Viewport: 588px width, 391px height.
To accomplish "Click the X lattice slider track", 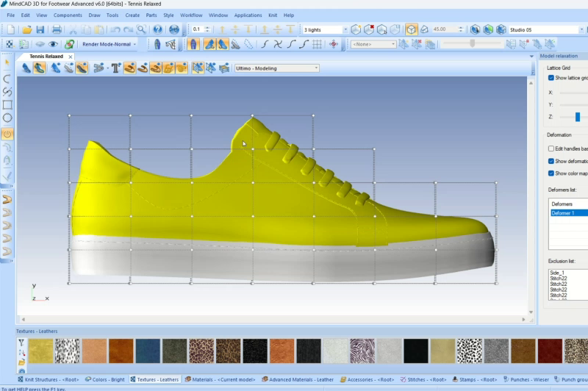I will (574, 93).
